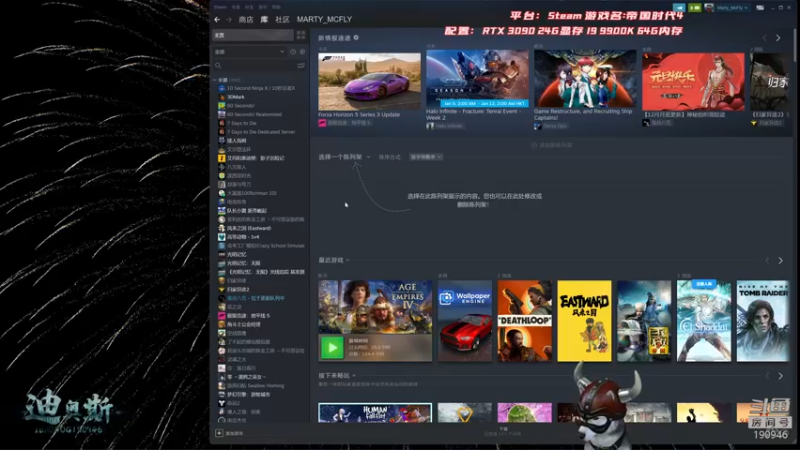Select the yellow Eastward cover
This screenshot has height=450, width=800.
584,321
